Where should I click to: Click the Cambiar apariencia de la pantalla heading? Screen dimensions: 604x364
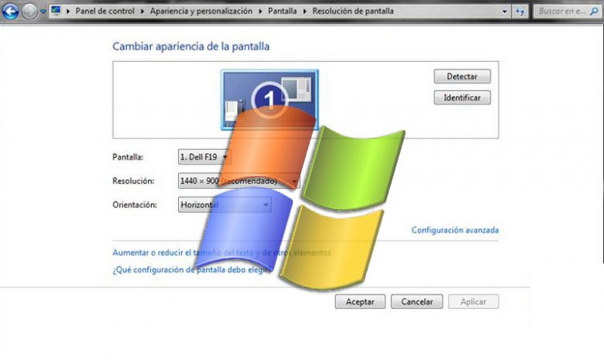190,46
